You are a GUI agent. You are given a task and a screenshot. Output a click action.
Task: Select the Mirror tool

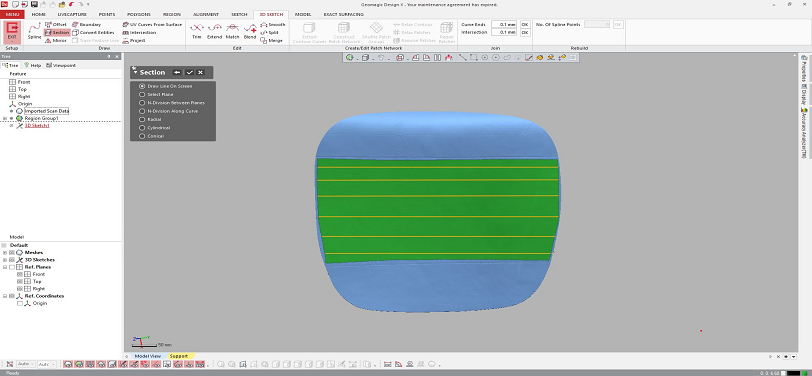tap(56, 40)
